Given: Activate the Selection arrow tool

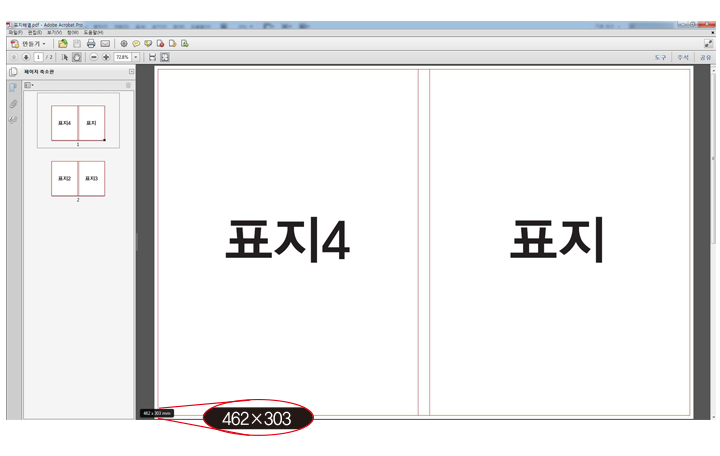Looking at the screenshot, I should pos(65,58).
